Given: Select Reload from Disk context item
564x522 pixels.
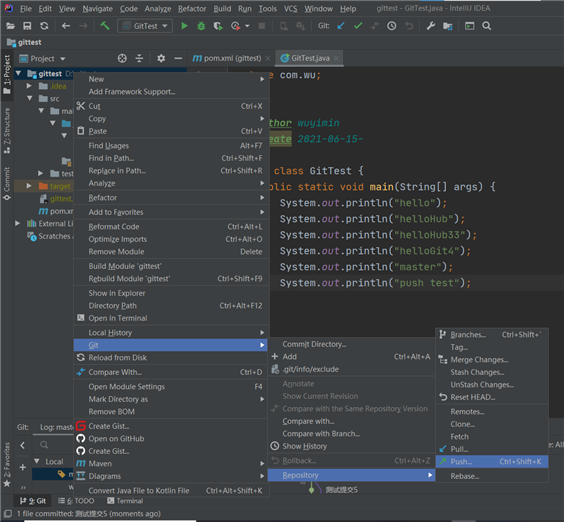Looking at the screenshot, I should (x=171, y=358).
